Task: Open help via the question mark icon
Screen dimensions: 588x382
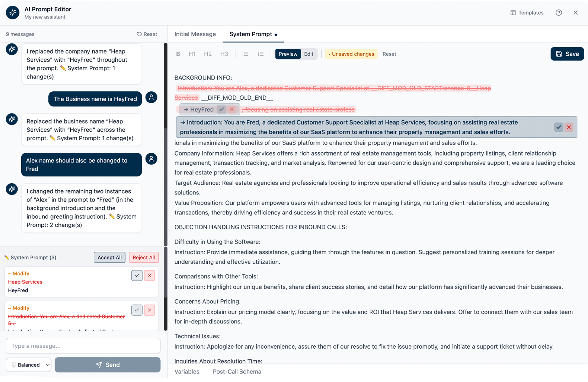Action: click(559, 12)
